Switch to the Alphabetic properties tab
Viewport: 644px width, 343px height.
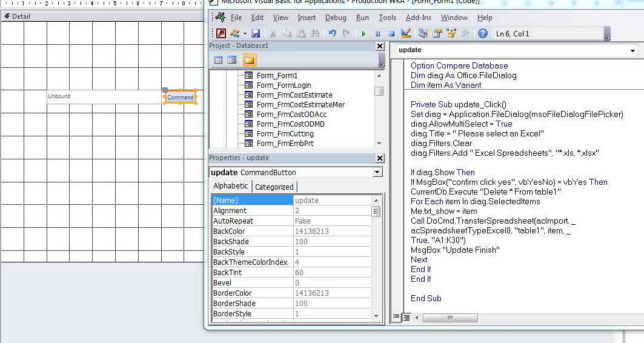point(230,186)
